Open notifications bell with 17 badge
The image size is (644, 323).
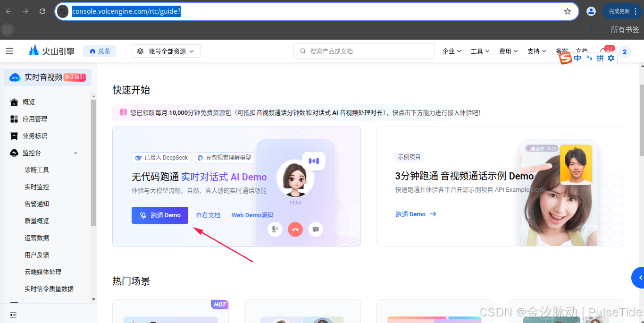click(x=606, y=51)
